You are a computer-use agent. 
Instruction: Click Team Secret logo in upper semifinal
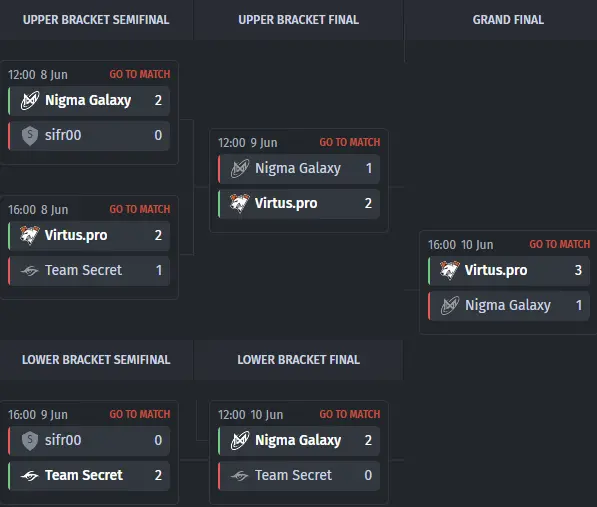point(30,271)
